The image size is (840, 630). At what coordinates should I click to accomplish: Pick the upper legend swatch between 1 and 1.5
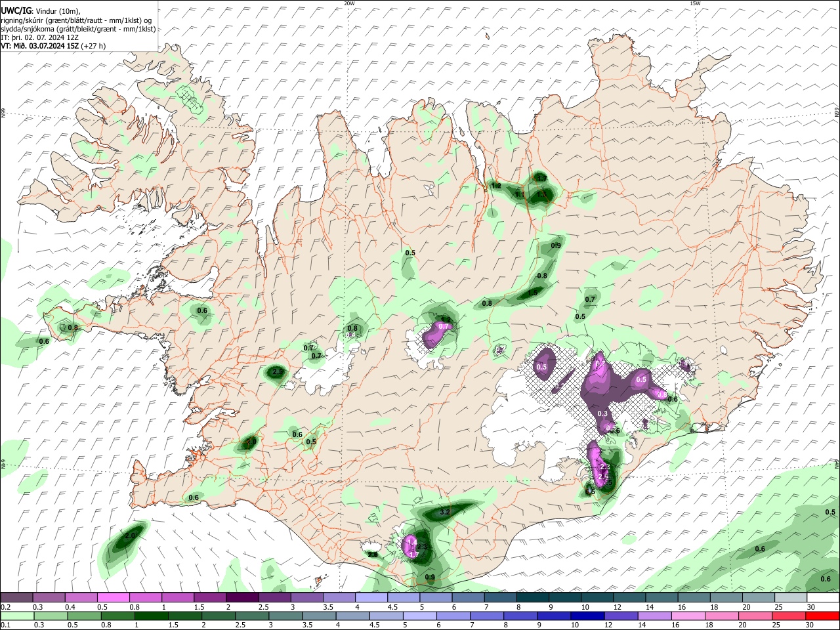point(177,598)
